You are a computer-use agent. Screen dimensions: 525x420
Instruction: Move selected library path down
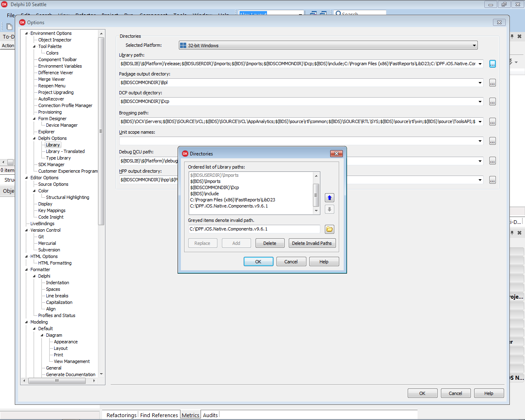329,209
